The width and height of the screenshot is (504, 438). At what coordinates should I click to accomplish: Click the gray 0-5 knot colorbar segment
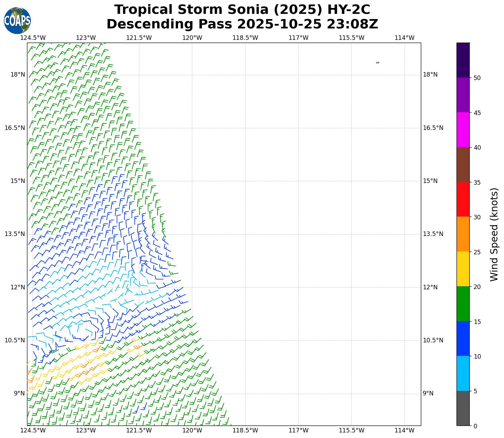coord(463,408)
